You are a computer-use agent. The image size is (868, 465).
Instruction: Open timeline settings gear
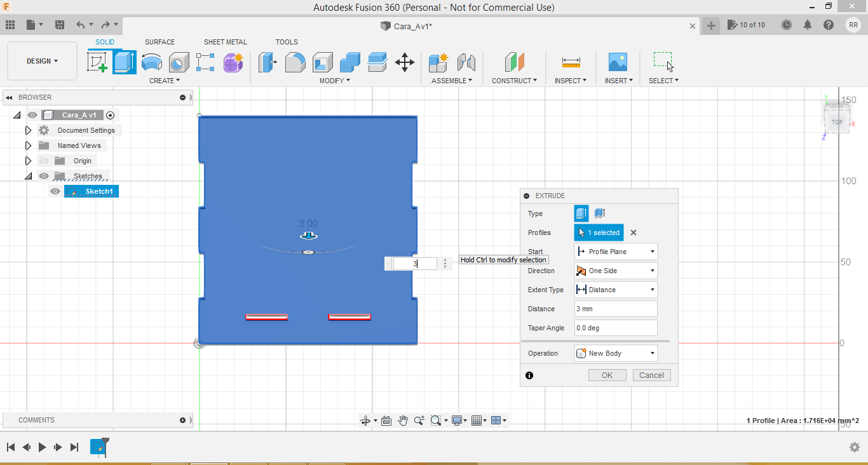point(855,447)
